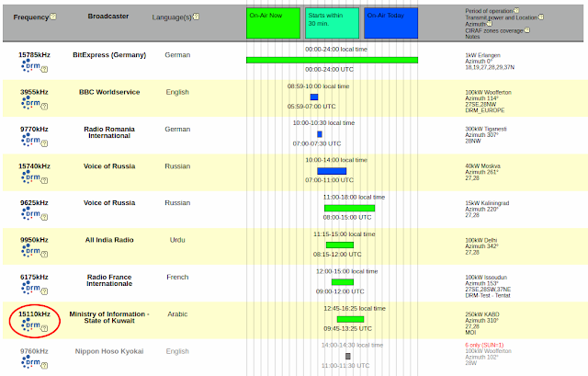Image resolution: width=588 pixels, height=376 pixels.
Task: Click help icon beside 6175kHz DRM logo
Action: pyautogui.click(x=44, y=291)
